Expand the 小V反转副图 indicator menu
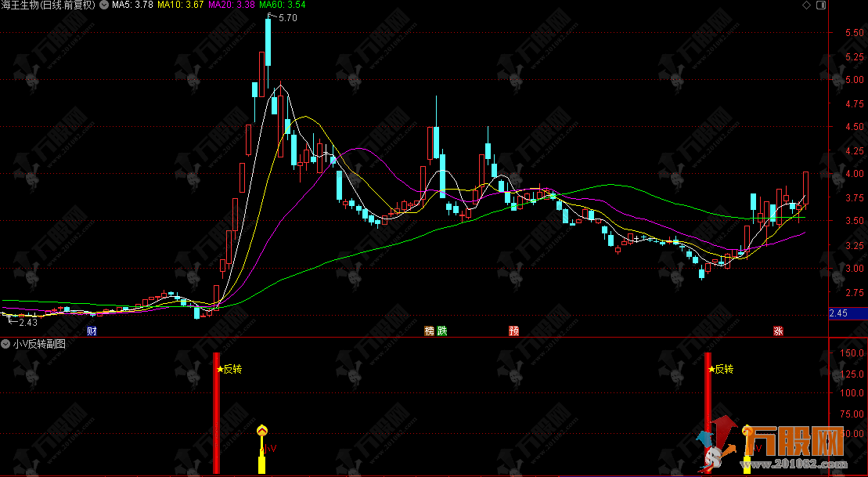The image size is (868, 477). (x=6, y=343)
